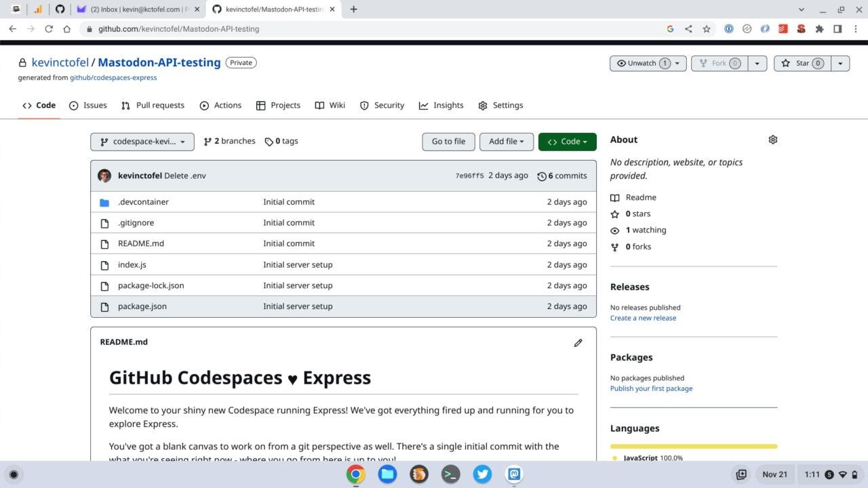Open the system status tray clock
868x488 pixels.
(831, 474)
